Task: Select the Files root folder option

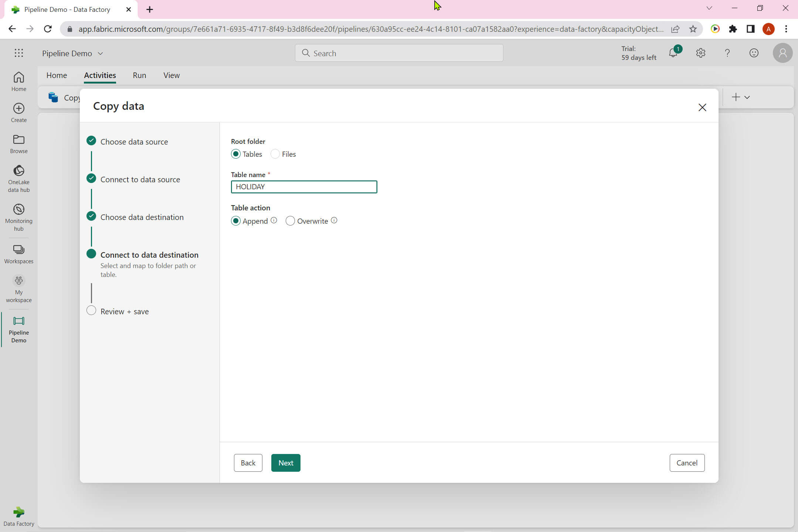Action: pyautogui.click(x=275, y=154)
